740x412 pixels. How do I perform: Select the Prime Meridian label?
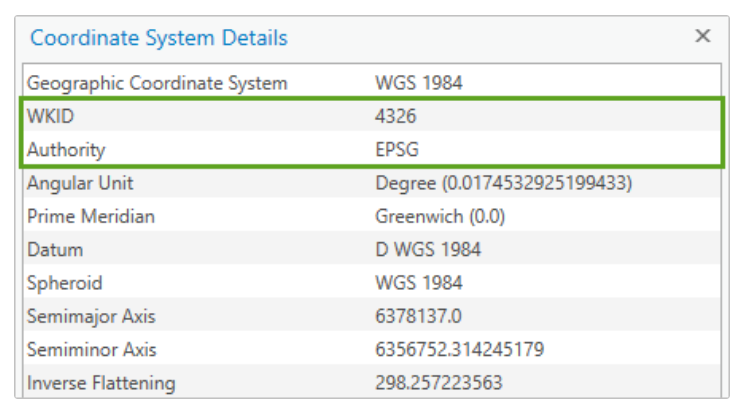click(91, 216)
